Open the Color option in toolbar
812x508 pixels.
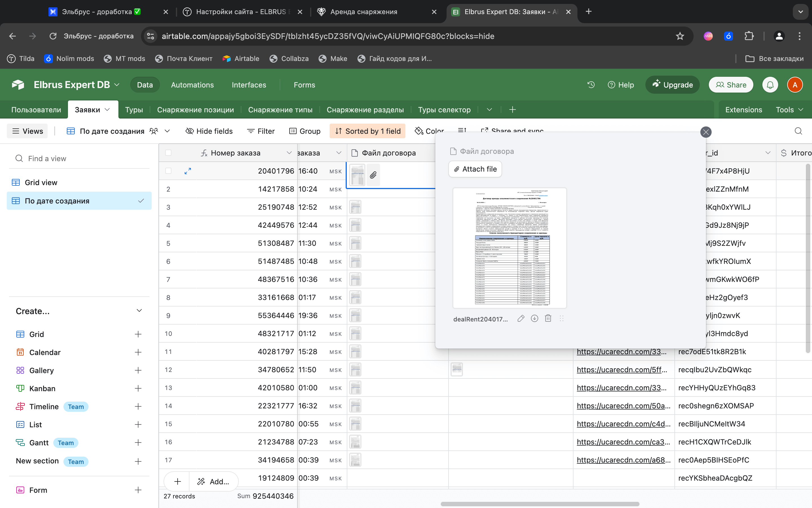[x=429, y=131]
